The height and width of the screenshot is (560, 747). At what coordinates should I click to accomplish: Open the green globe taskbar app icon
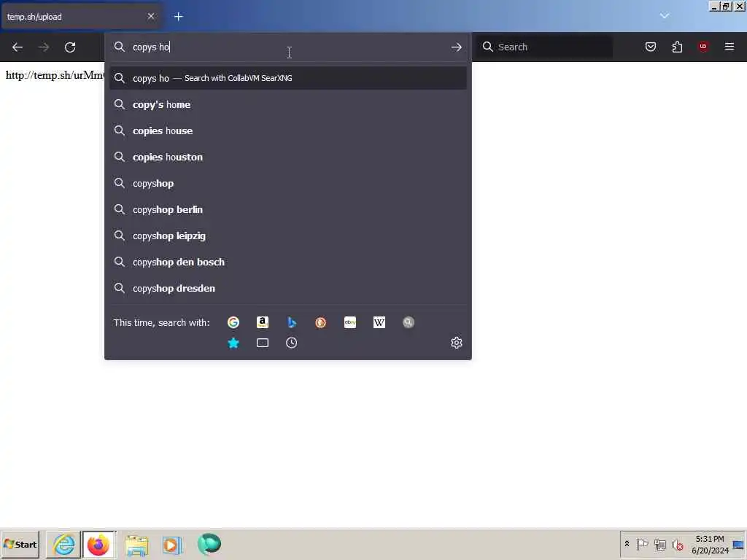[x=209, y=544]
